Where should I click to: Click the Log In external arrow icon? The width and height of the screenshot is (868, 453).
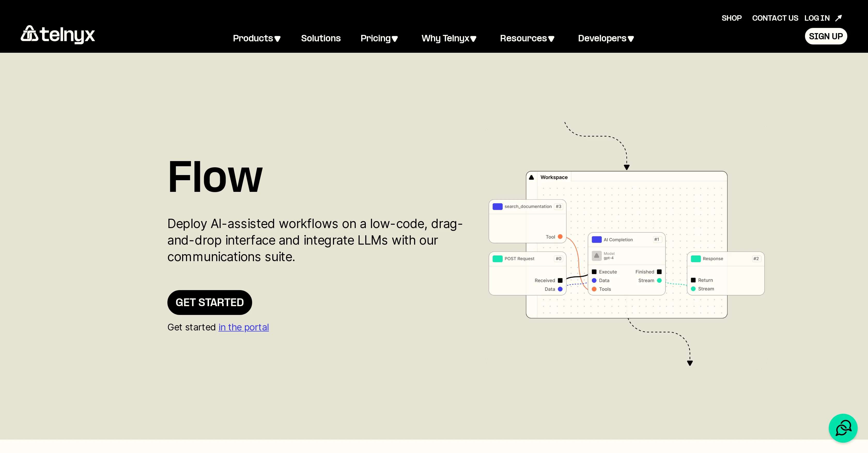(839, 18)
